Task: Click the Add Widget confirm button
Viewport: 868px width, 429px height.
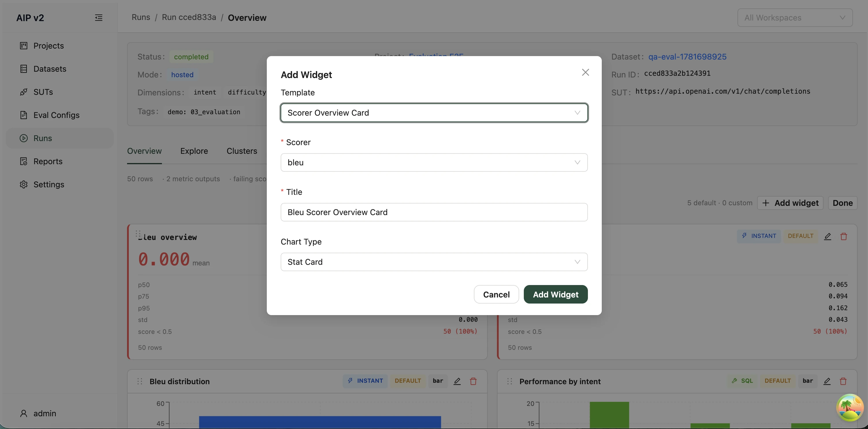Action: coord(555,294)
